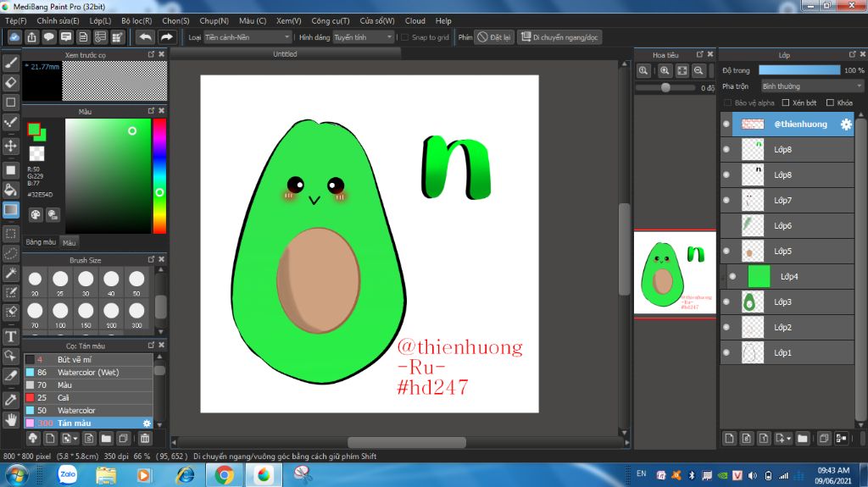Select the Eyedropper tool
This screenshot has height=487, width=868.
pyautogui.click(x=10, y=400)
